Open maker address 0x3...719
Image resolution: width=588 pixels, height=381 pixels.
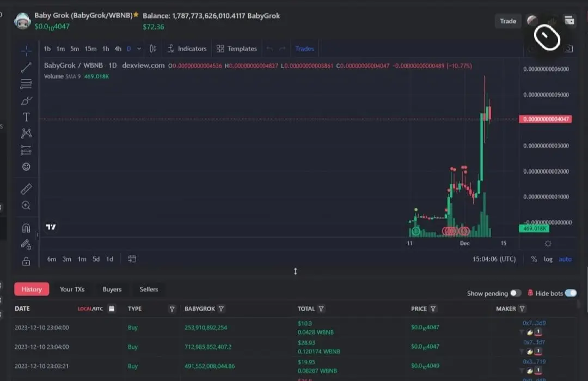pos(534,361)
